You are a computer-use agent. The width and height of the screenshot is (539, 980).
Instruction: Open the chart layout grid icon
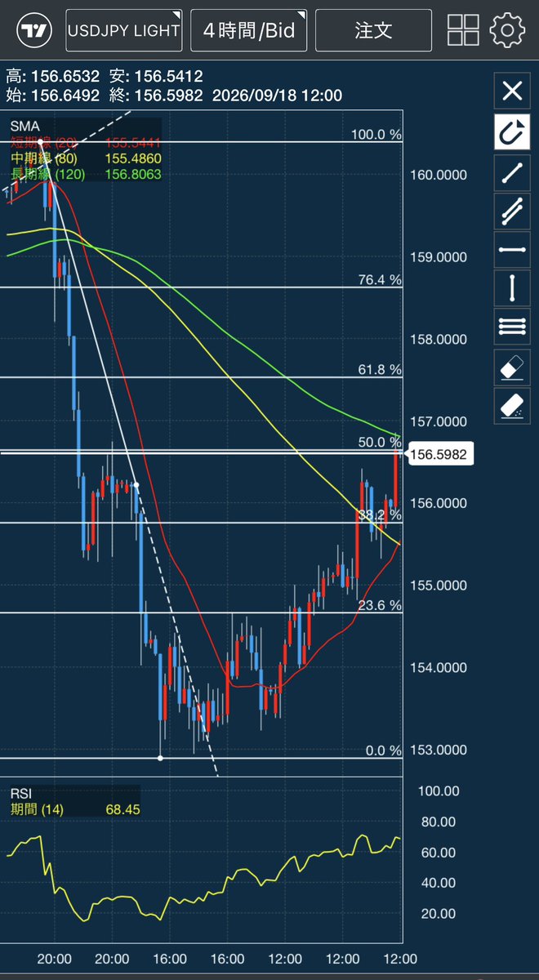pos(463,30)
